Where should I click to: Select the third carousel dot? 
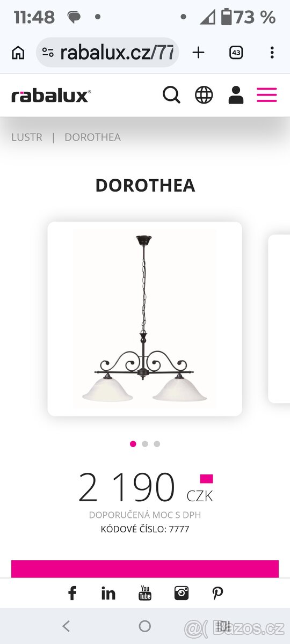(x=157, y=444)
